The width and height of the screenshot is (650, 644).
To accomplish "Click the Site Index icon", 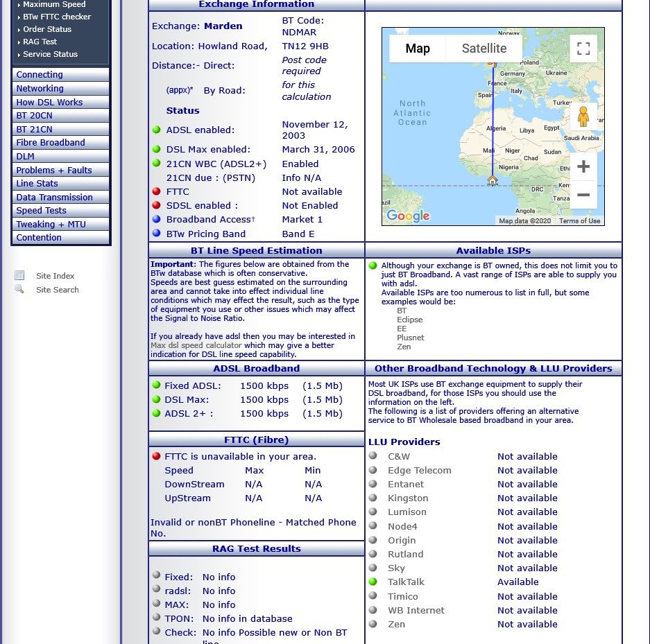I will (19, 276).
